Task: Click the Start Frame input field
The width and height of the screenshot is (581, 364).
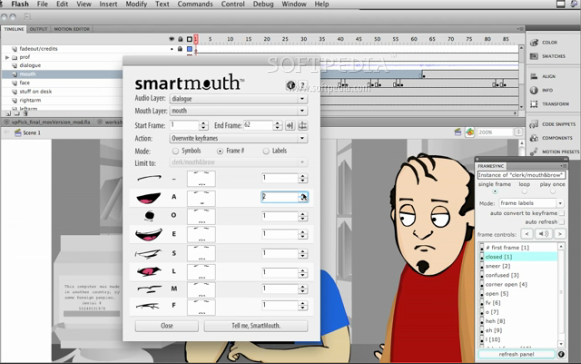Action: (185, 126)
